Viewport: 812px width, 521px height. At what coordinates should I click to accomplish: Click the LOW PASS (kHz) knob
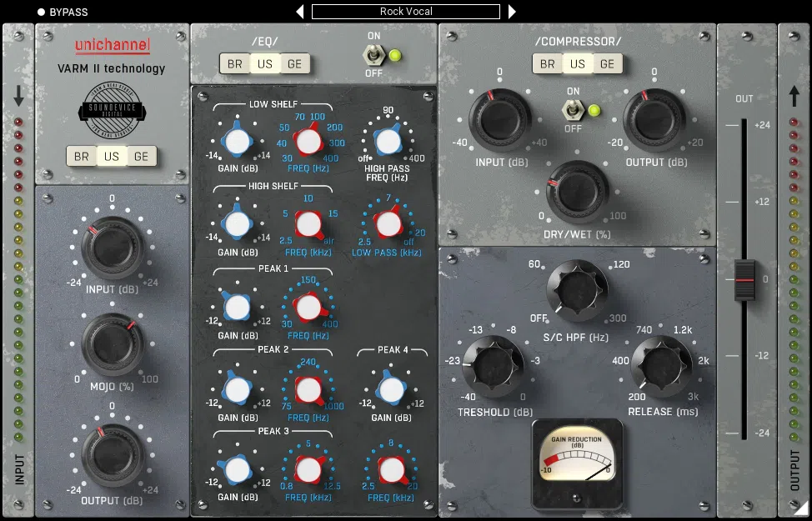388,224
